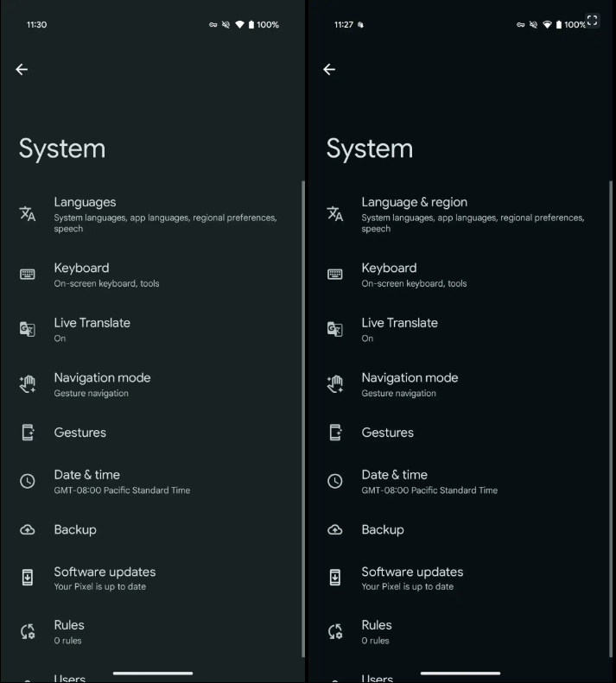Screen dimensions: 616x683
Task: Open Software updates on the left screen
Action: point(151,579)
